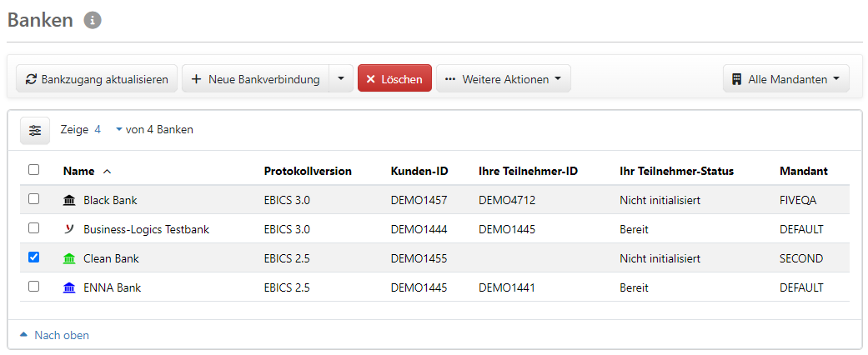The width and height of the screenshot is (868, 355).
Task: Expand the Neue Bankverbindung split-button arrow
Action: [x=341, y=79]
